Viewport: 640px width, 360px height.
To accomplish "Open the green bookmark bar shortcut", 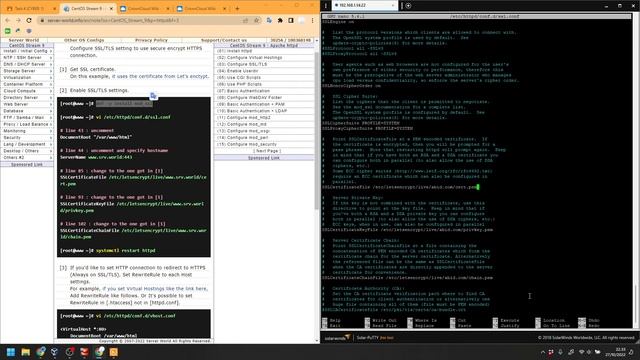I will click(7, 31).
